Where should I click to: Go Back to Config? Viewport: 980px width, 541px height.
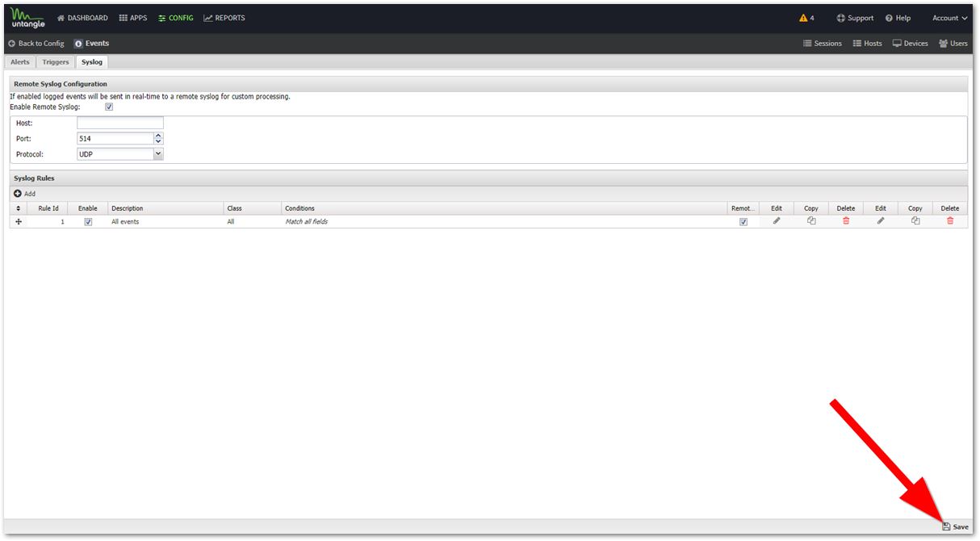[x=36, y=44]
